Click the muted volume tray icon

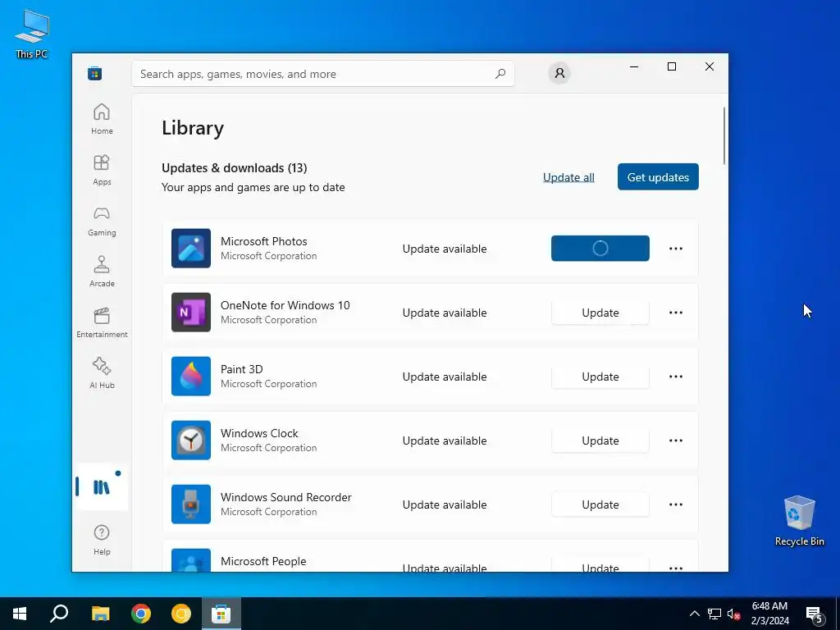733,614
